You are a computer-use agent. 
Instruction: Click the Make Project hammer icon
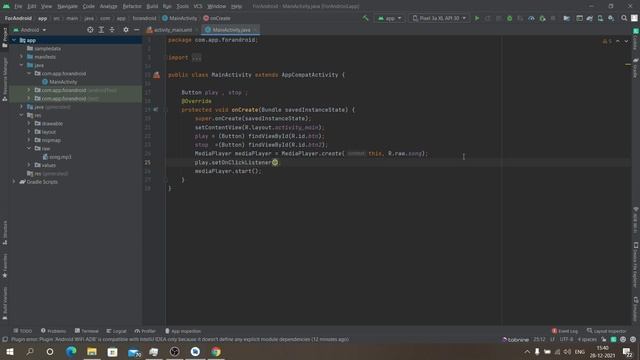(x=365, y=18)
